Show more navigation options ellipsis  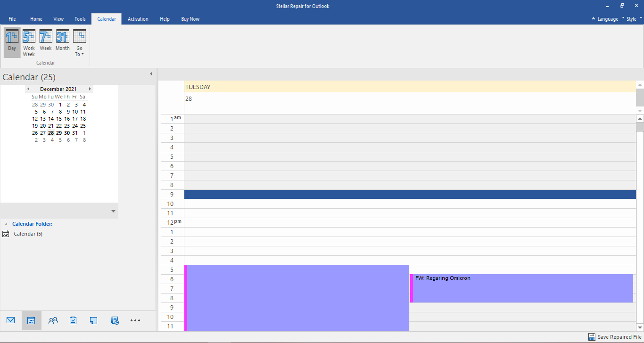[x=135, y=320]
